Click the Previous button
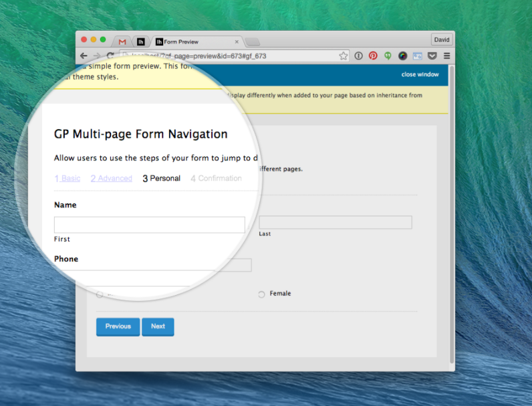 [118, 327]
